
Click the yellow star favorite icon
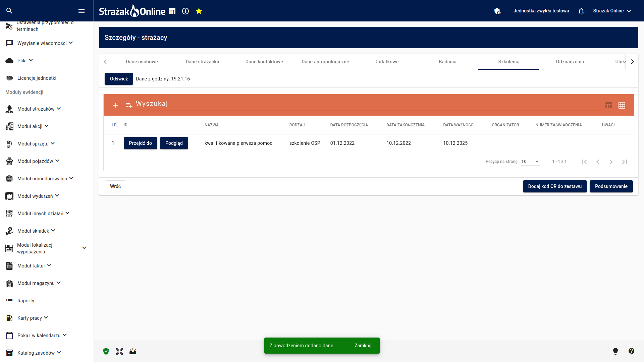pos(199,11)
